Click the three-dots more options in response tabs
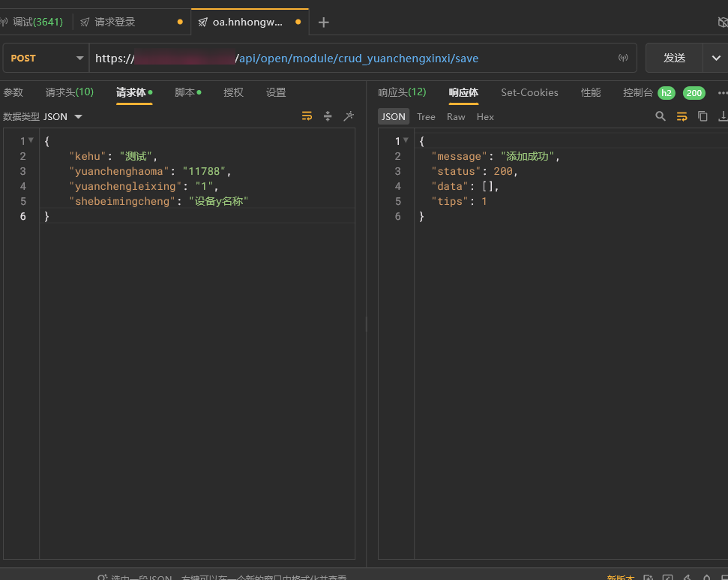The width and height of the screenshot is (728, 580). [722, 93]
